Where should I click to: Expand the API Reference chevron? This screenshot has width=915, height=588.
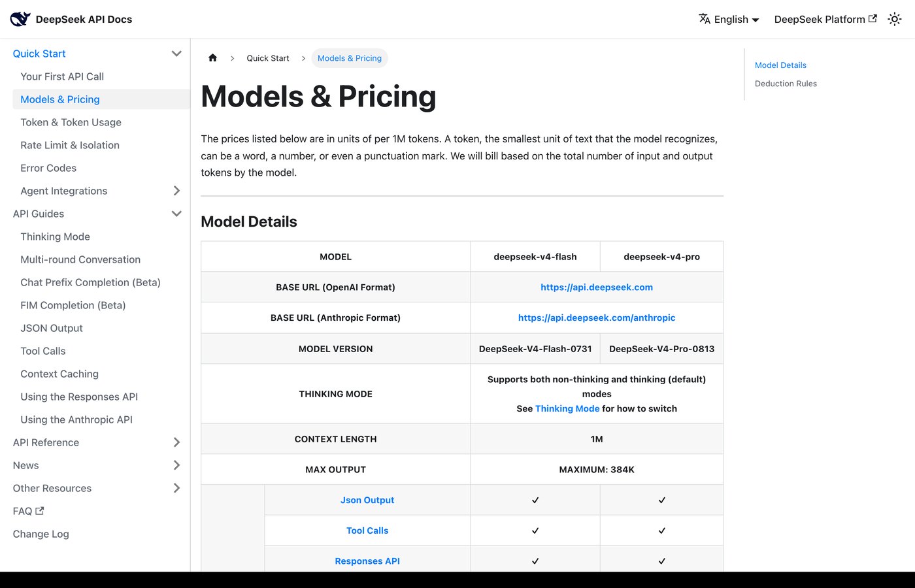(176, 442)
